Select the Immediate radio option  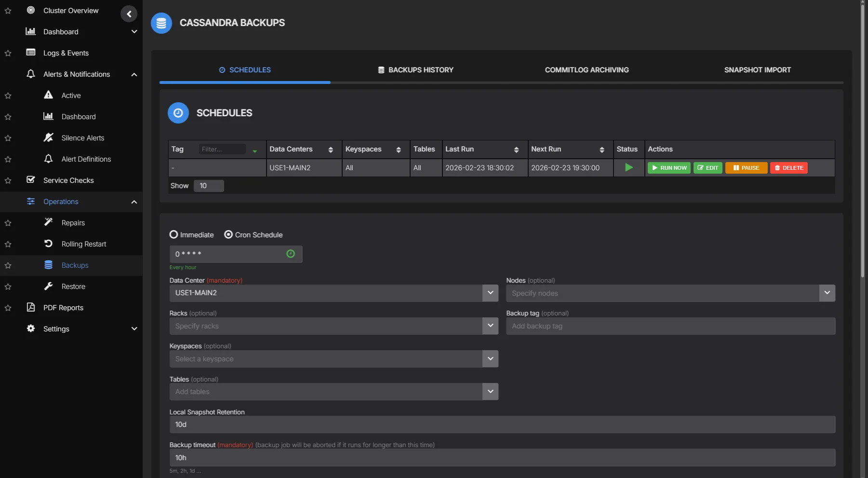174,234
